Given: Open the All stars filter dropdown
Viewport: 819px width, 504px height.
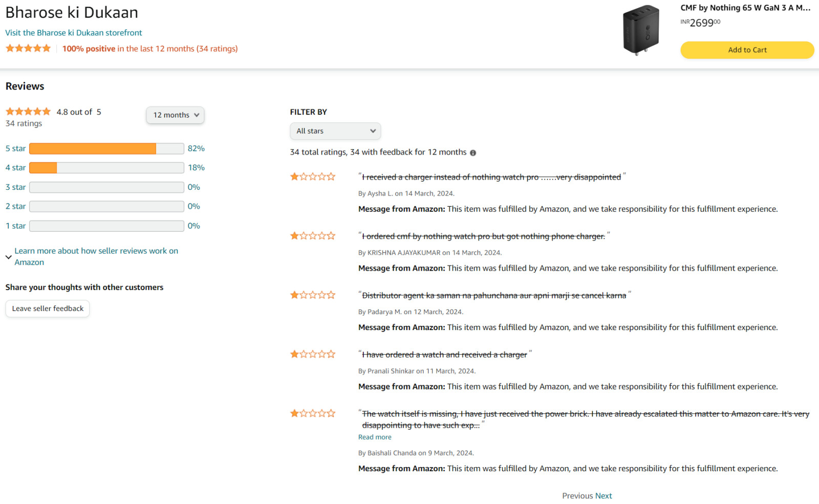Looking at the screenshot, I should (x=335, y=131).
